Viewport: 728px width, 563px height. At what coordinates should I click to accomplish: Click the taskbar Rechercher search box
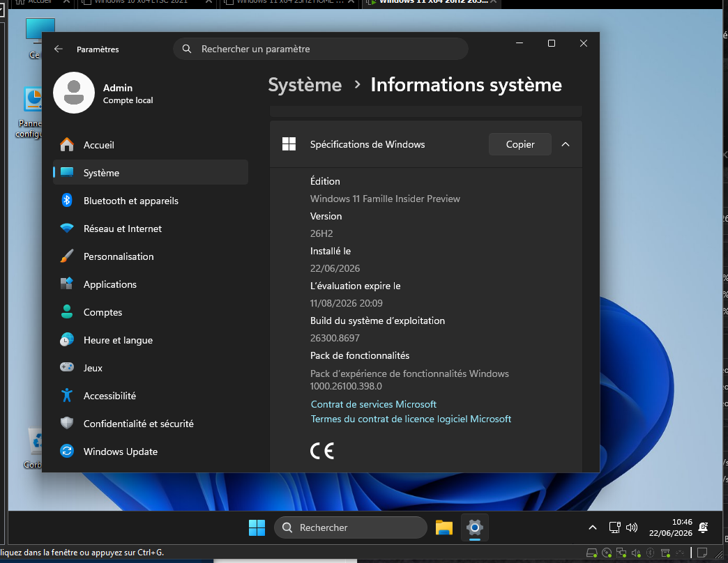click(351, 527)
